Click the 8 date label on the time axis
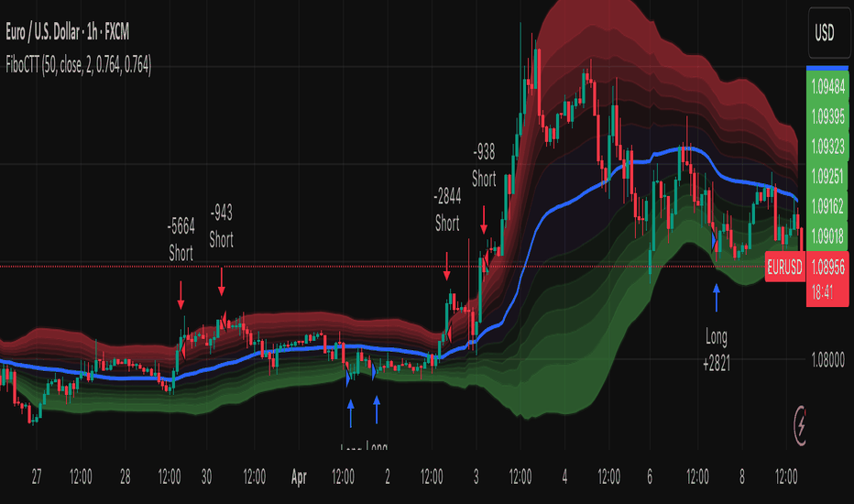 (x=742, y=477)
